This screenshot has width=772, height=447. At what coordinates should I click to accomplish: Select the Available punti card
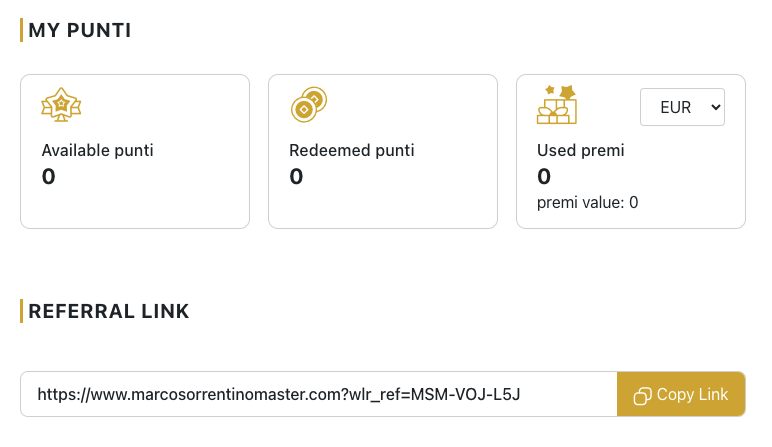[135, 152]
